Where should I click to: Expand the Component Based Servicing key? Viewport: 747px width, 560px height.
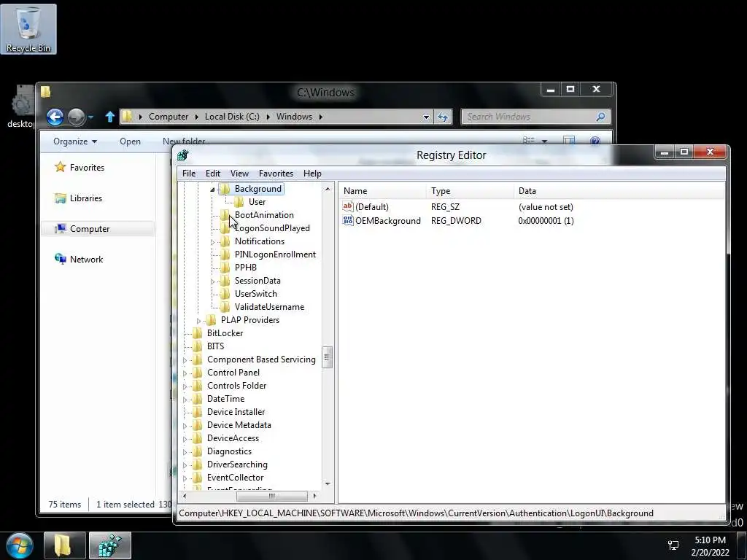[185, 360]
